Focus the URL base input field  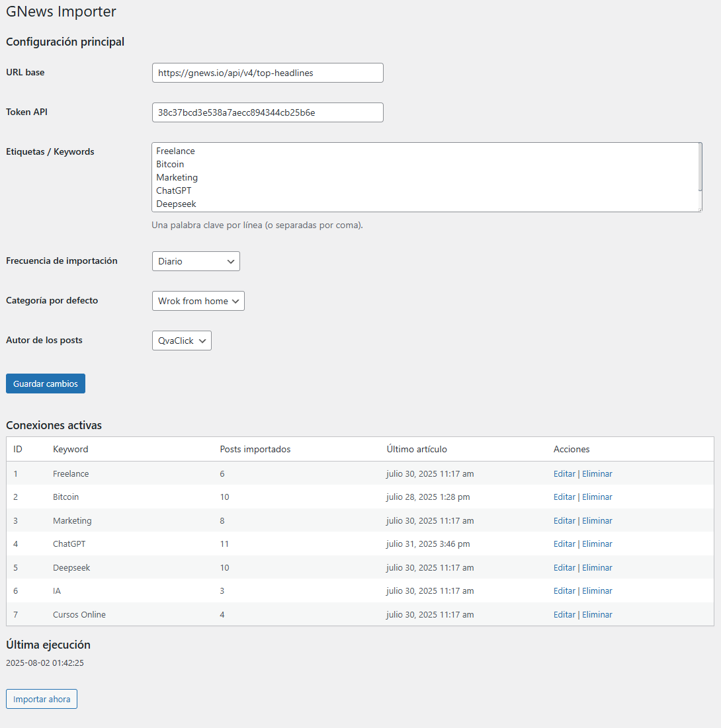pos(268,73)
